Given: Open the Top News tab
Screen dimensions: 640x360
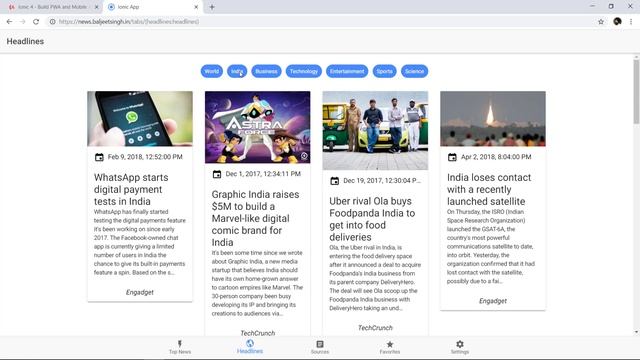Looking at the screenshot, I should [x=180, y=347].
